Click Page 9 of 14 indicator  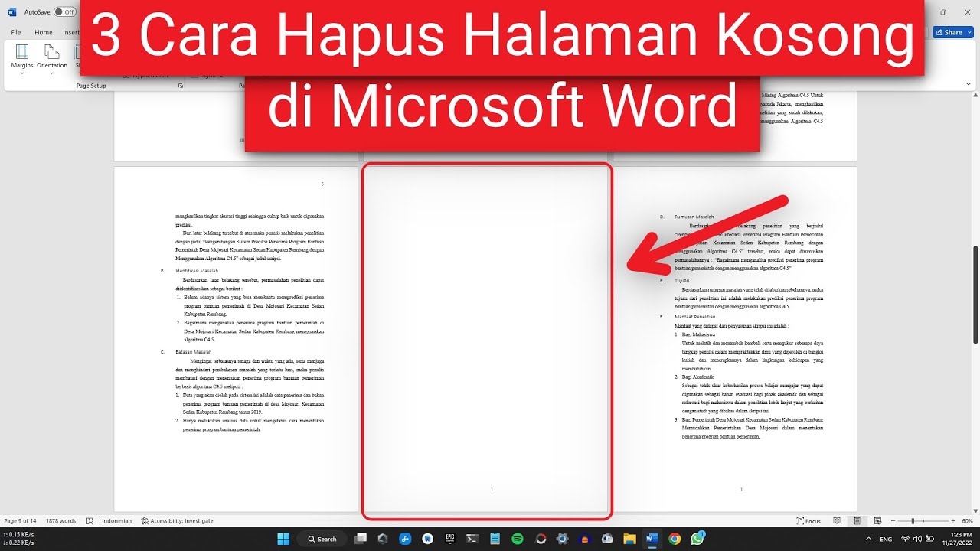[x=20, y=521]
